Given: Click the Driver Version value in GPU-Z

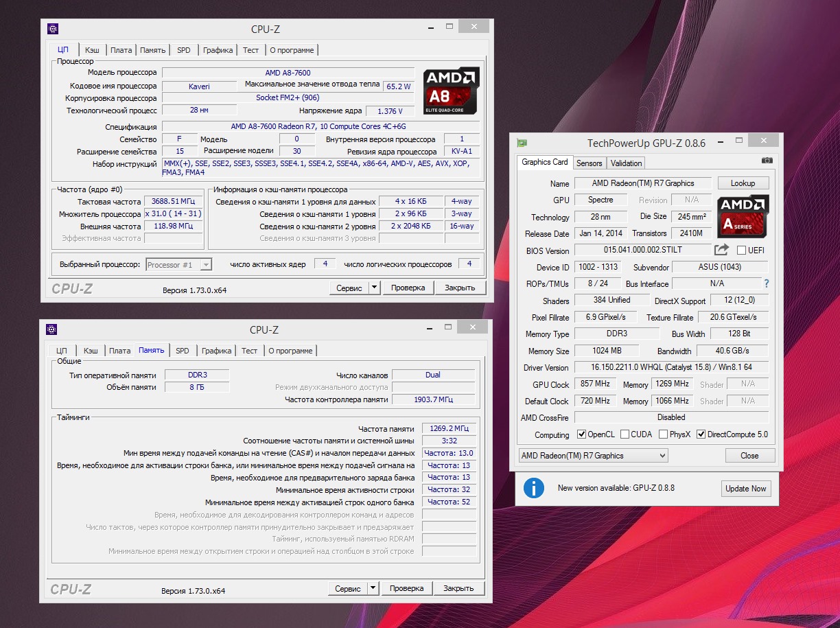Looking at the screenshot, I should [671, 367].
